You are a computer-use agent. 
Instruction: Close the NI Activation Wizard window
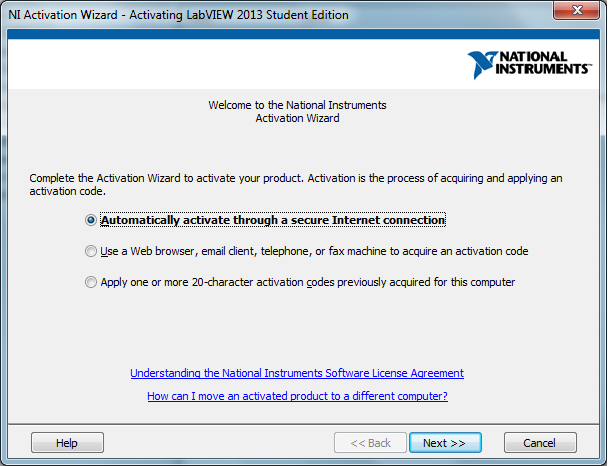tap(577, 10)
